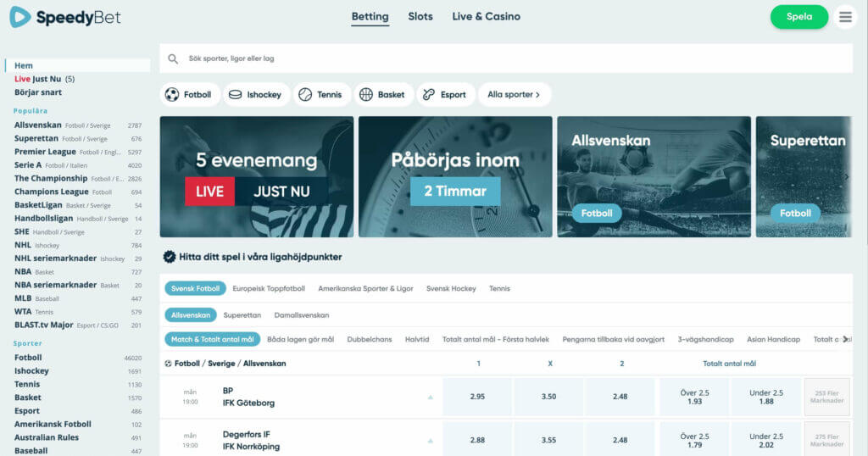This screenshot has width=868, height=456.
Task: Select the Basket sport chip
Action: click(383, 95)
